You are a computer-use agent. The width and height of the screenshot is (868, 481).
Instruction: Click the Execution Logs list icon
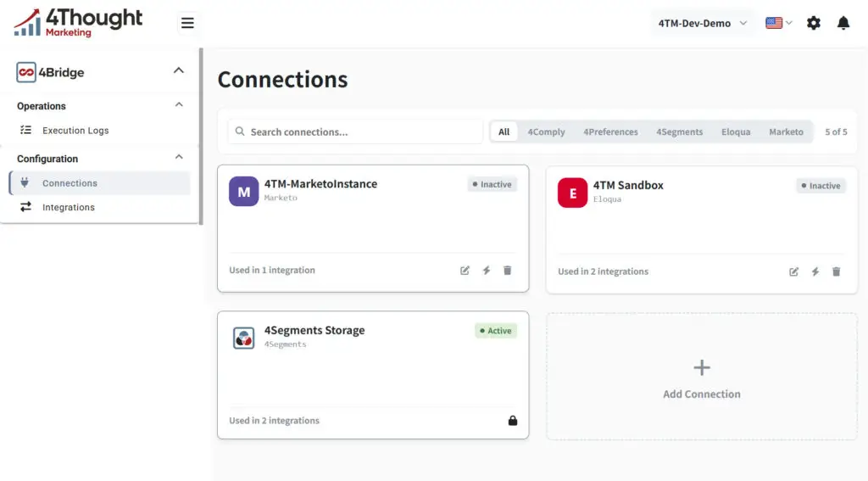(26, 131)
